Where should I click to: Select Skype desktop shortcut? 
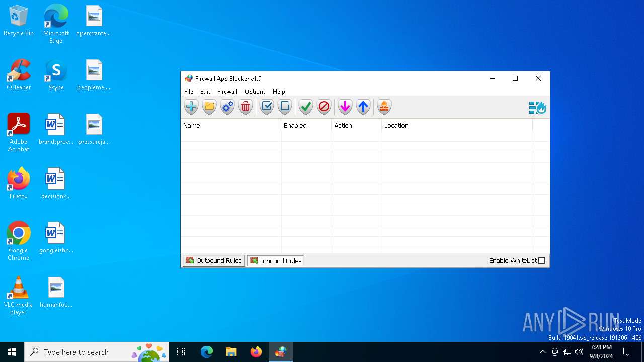(56, 75)
